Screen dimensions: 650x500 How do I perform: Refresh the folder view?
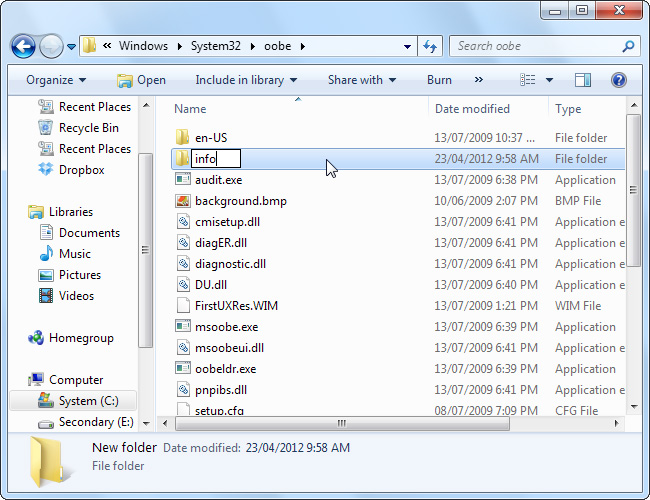[430, 46]
